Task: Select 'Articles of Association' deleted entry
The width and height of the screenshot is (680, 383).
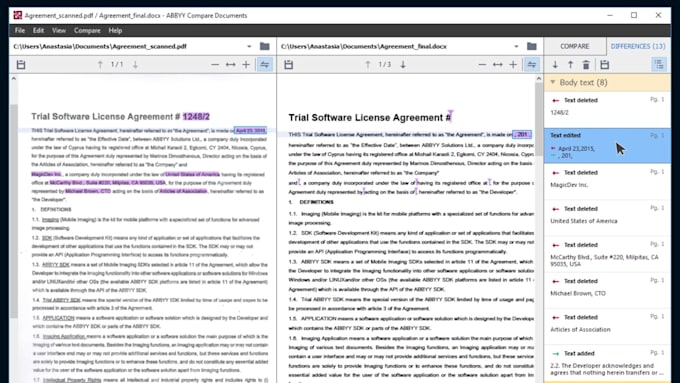Action: (607, 326)
